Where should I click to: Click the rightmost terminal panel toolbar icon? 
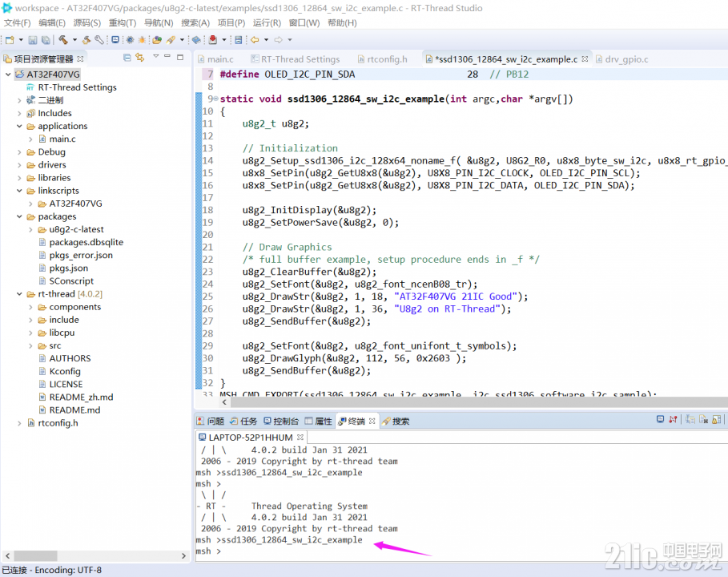pyautogui.click(x=717, y=419)
